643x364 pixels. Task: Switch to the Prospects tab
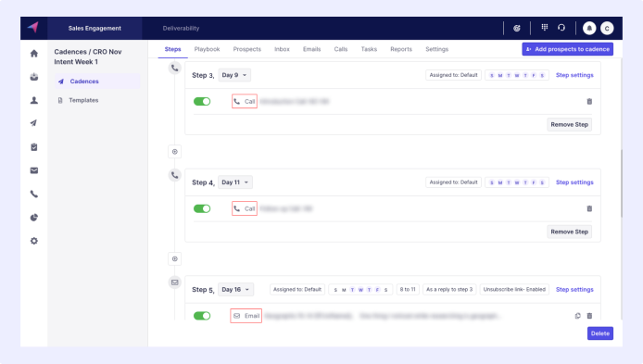(x=246, y=49)
